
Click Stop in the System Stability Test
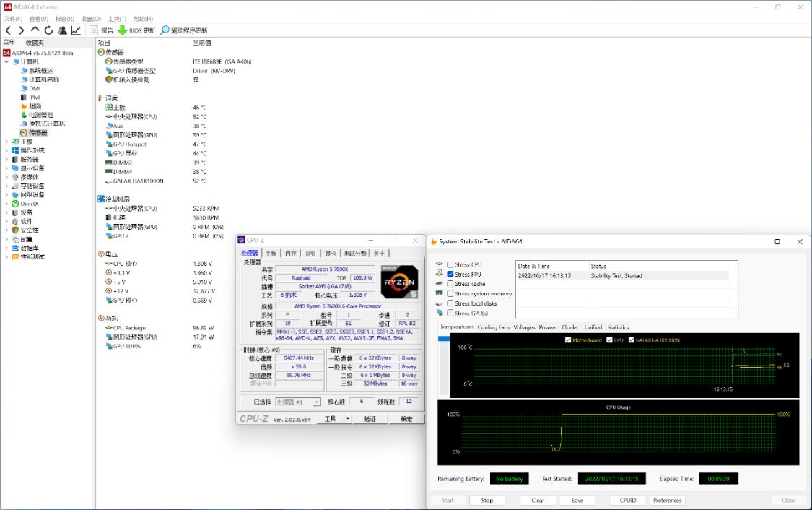point(486,499)
